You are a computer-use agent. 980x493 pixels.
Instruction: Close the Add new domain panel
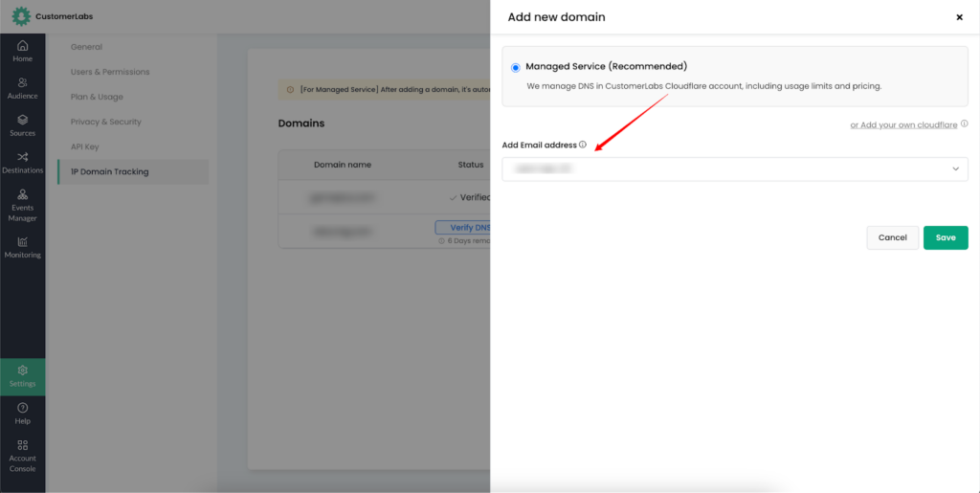point(959,17)
